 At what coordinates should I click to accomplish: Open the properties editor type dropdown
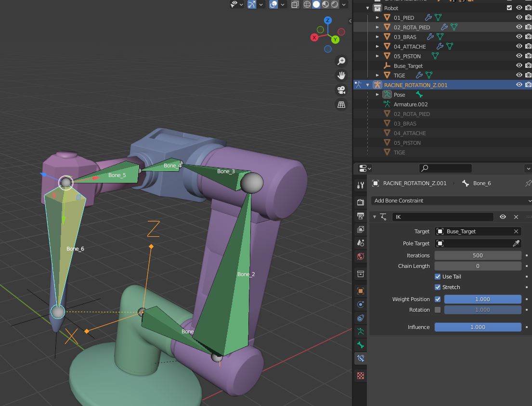[x=365, y=168]
